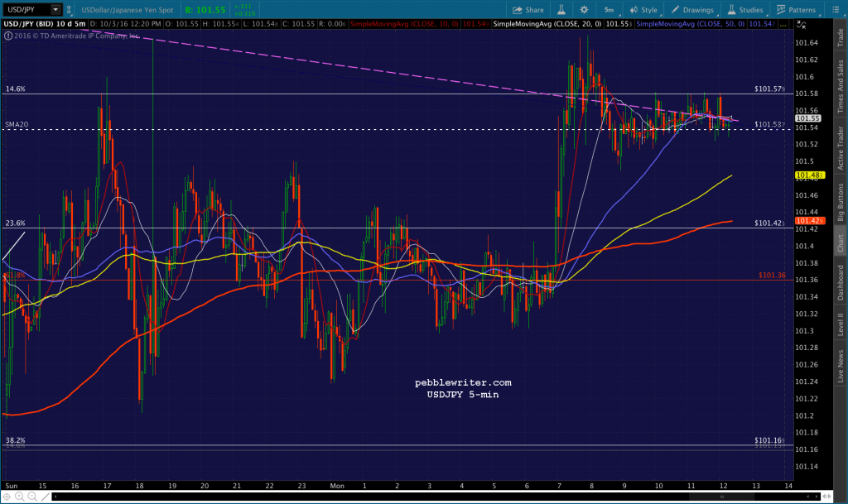Open the Studies menu
The width and height of the screenshot is (848, 504).
pos(744,10)
